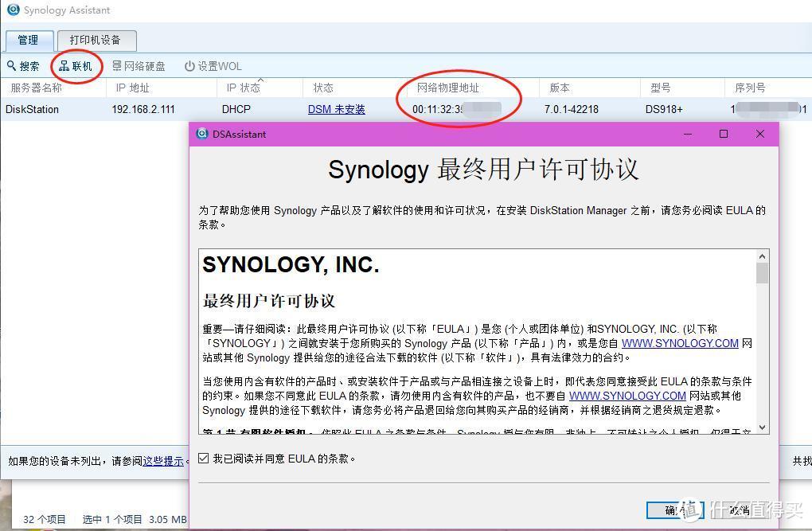Click the 取消 cancel button

click(x=740, y=510)
